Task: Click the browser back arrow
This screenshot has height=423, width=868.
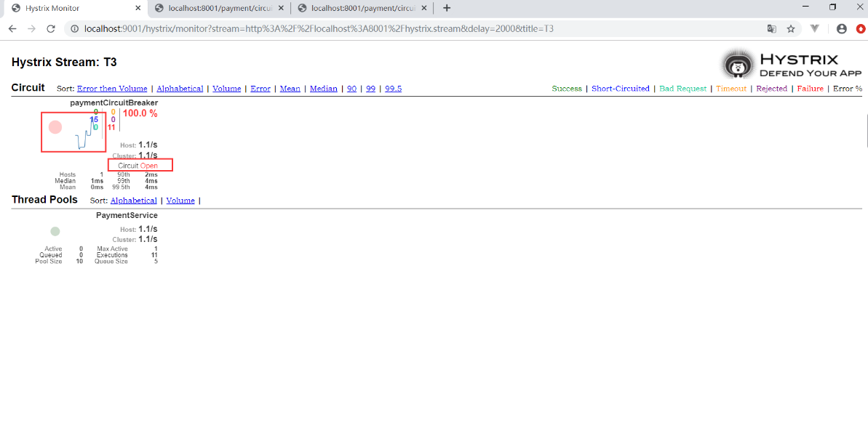Action: [x=12, y=29]
